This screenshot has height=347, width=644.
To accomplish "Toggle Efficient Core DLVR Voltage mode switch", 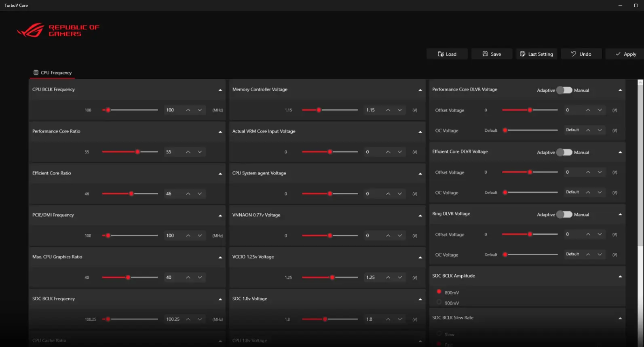I will click(x=564, y=152).
